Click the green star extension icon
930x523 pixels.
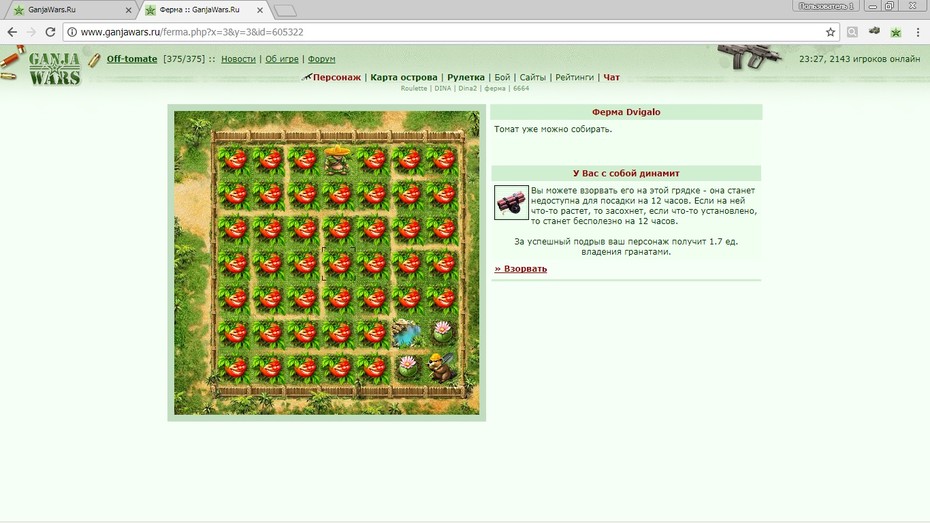[x=896, y=32]
